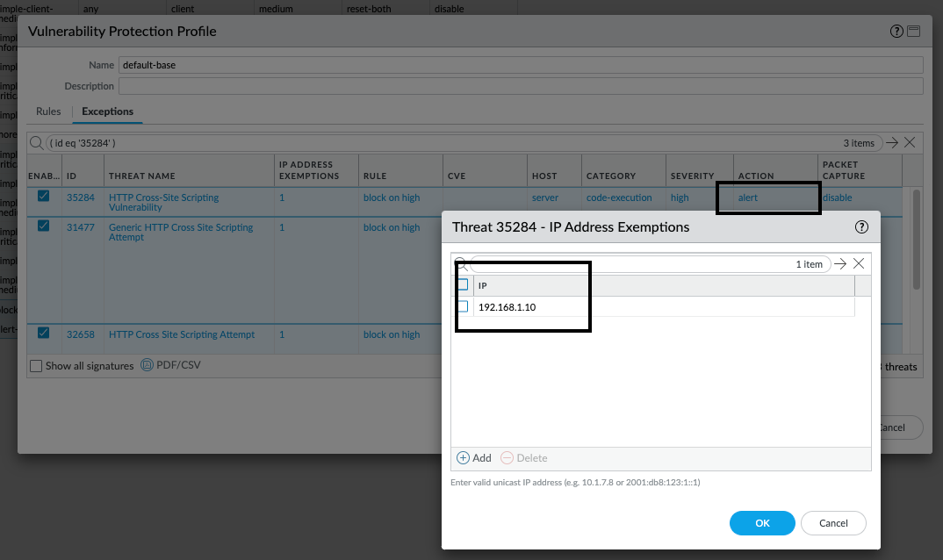
Task: Open help for Vulnerability Protection Profile dialog
Action: [896, 32]
